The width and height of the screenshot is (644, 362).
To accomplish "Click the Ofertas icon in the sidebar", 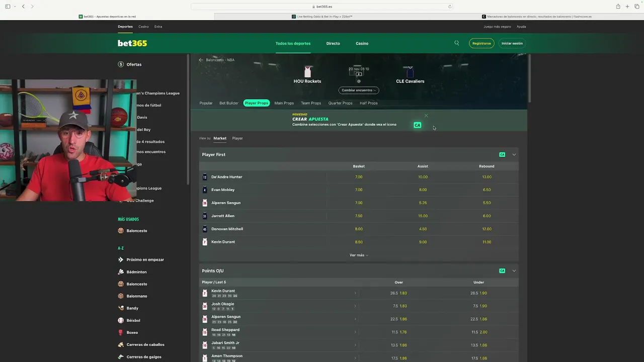I will click(121, 64).
